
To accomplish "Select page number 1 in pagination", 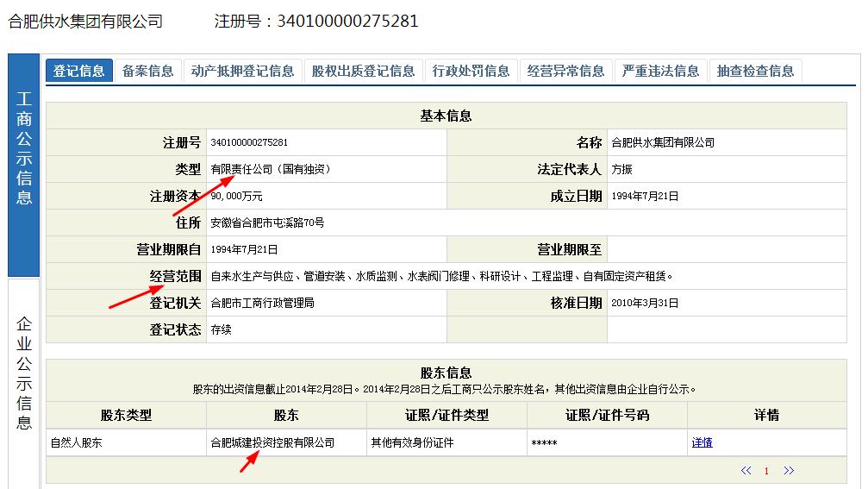I will click(766, 471).
